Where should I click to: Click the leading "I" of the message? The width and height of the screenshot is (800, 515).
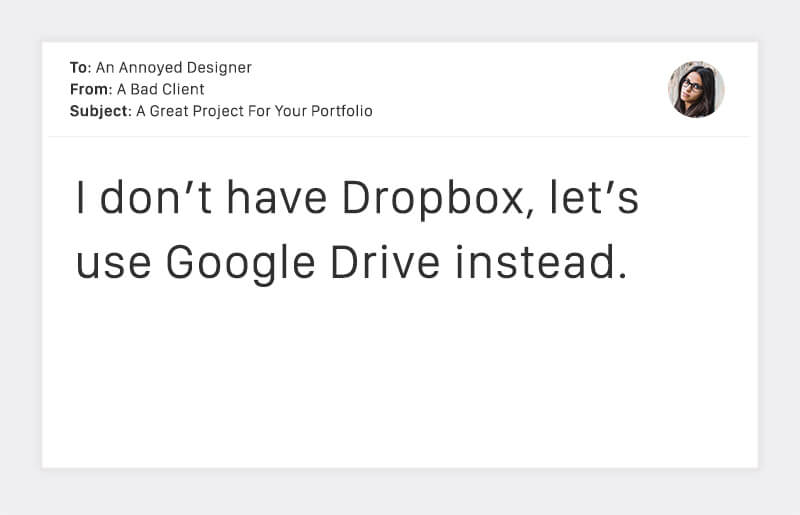82,199
